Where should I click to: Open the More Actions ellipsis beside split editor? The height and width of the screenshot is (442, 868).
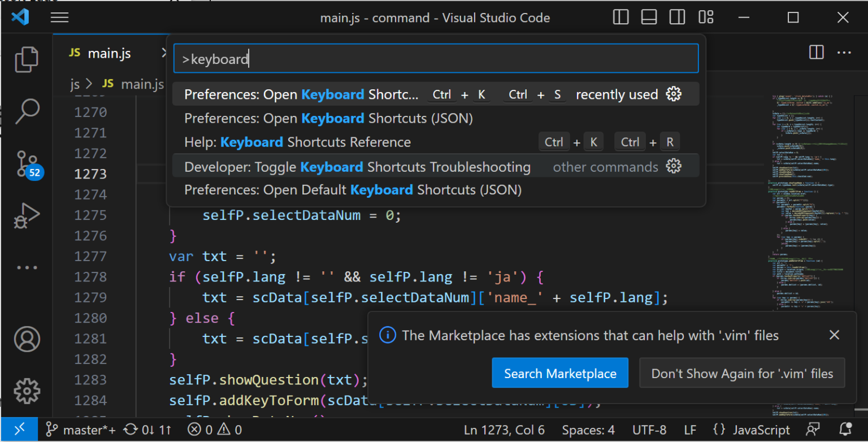tap(844, 53)
